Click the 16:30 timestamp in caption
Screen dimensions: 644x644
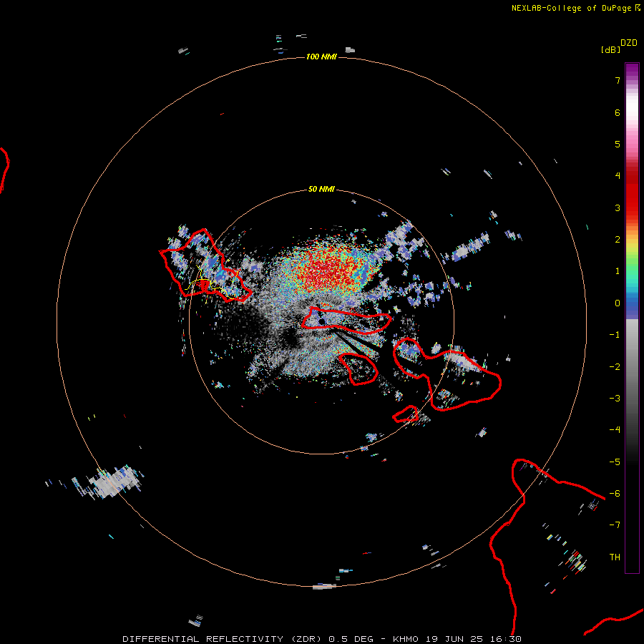507,639
